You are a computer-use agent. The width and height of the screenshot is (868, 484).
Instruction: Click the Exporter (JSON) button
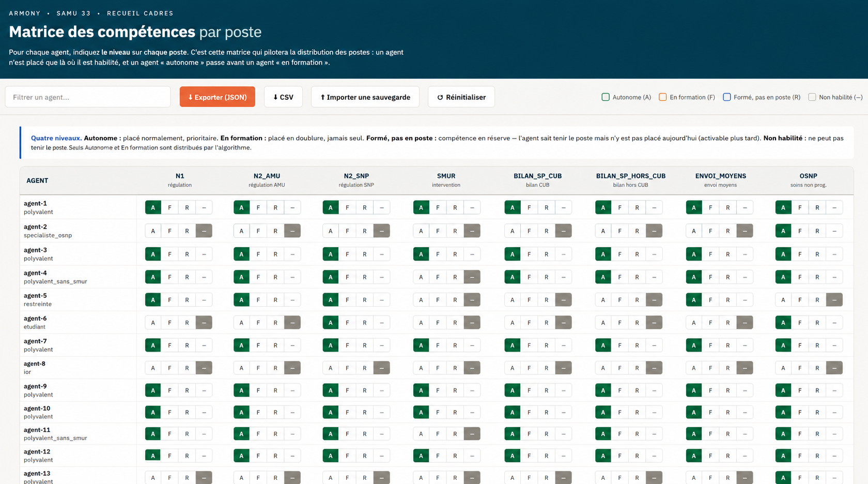[x=218, y=97]
